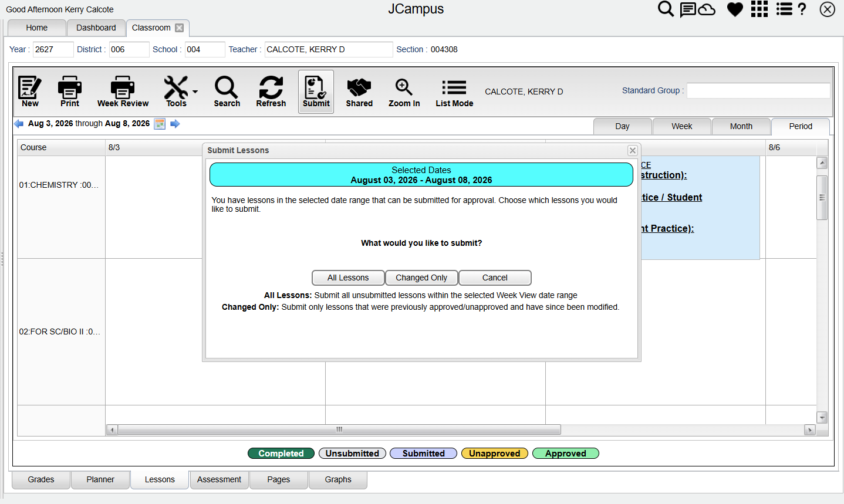Click the top-bar search magnifier icon
Screen dimensions: 844x504
(666, 9)
